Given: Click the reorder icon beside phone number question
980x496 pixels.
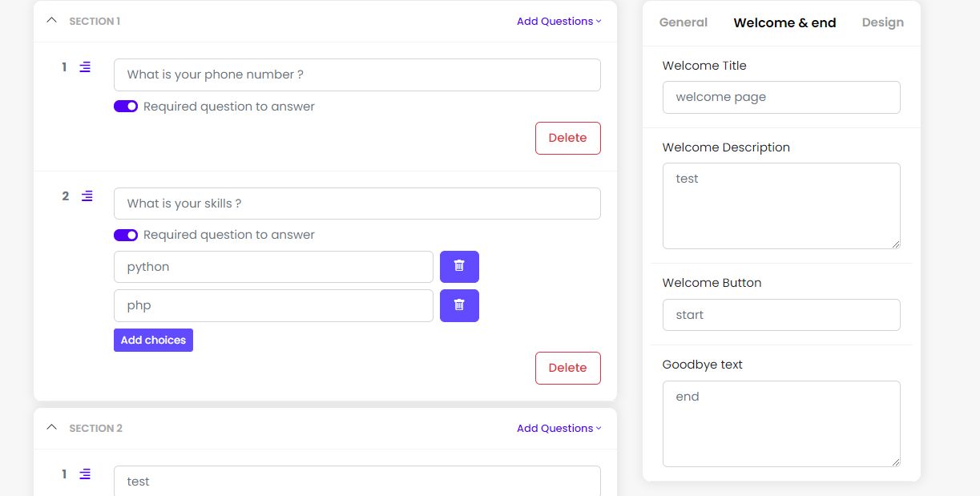Looking at the screenshot, I should click(x=85, y=67).
